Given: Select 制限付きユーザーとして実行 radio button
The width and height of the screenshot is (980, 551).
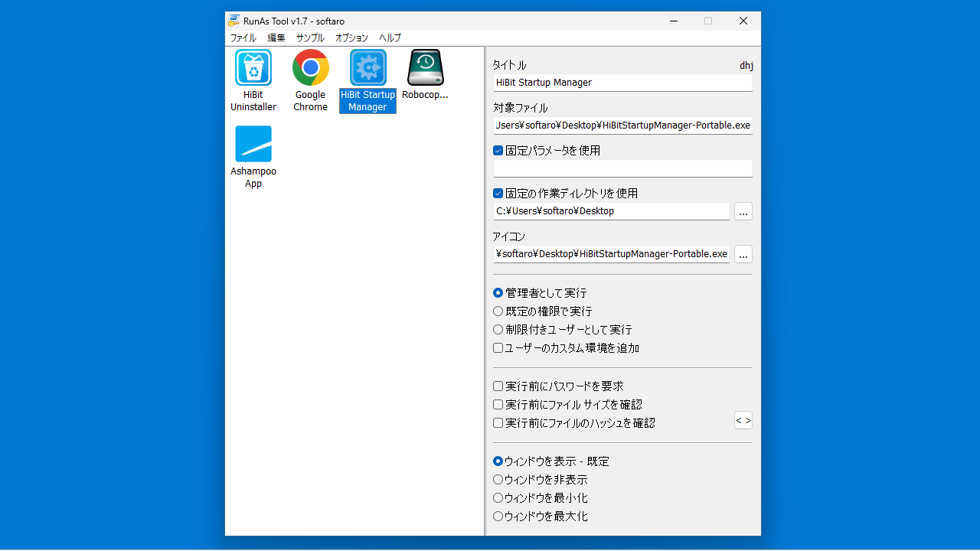Looking at the screenshot, I should tap(498, 330).
